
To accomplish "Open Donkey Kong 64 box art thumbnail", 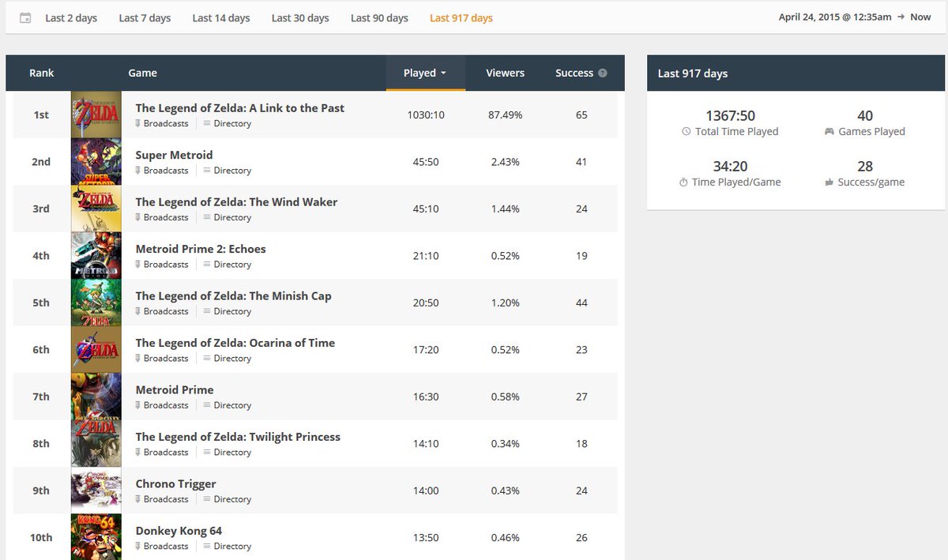I will point(96,537).
